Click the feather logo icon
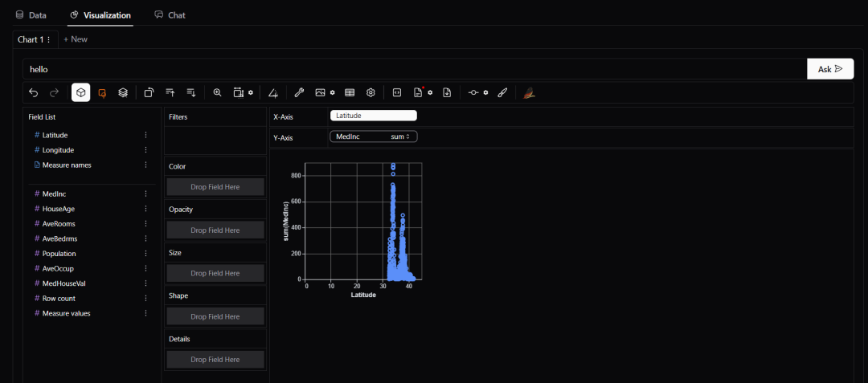Screen dimensions: 868x383 pos(530,93)
